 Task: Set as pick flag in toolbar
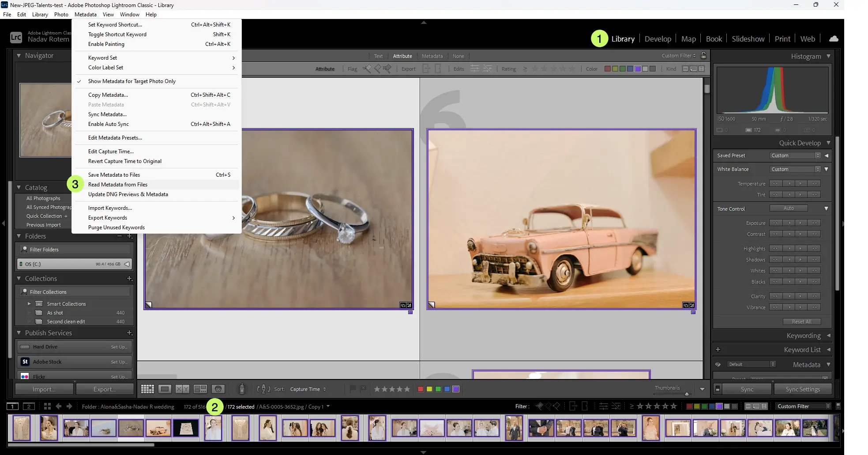pyautogui.click(x=353, y=389)
